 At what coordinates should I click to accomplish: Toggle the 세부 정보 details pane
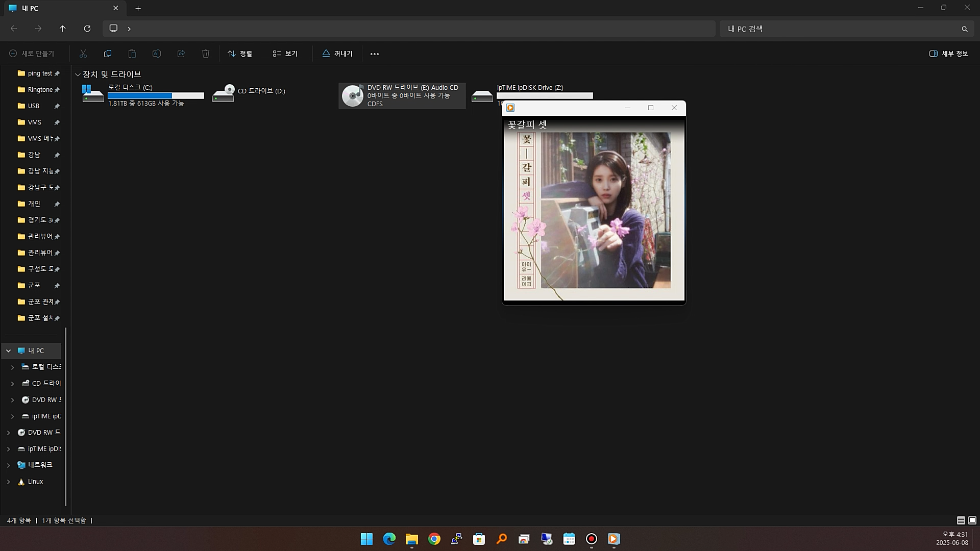coord(949,54)
